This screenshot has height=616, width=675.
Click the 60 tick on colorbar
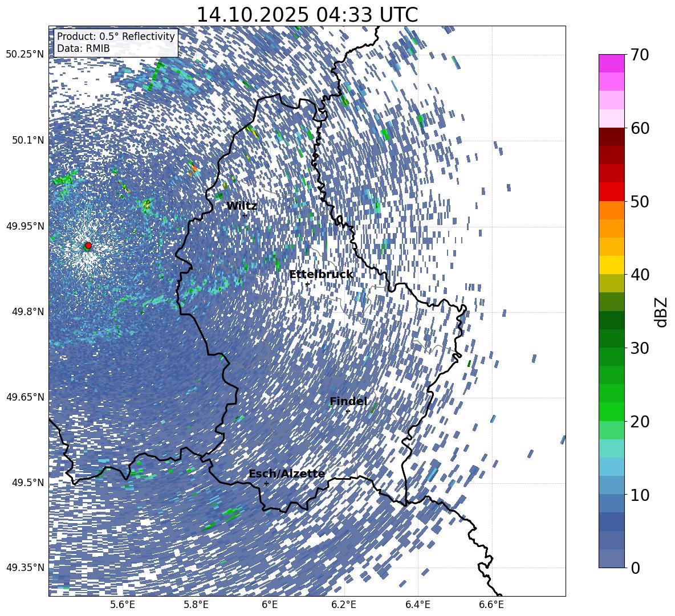pyautogui.click(x=640, y=128)
